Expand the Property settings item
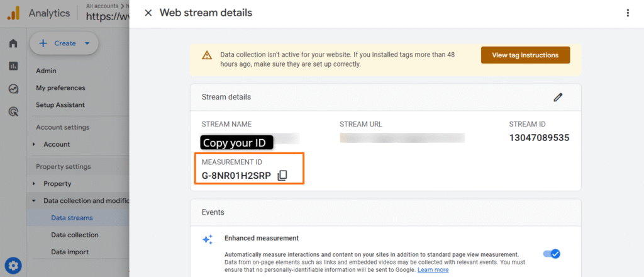This screenshot has width=644, height=277. [x=34, y=184]
